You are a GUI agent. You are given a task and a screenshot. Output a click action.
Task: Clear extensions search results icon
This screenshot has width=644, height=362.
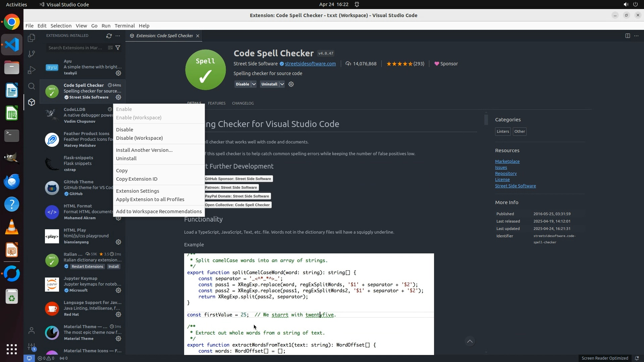pos(110,48)
